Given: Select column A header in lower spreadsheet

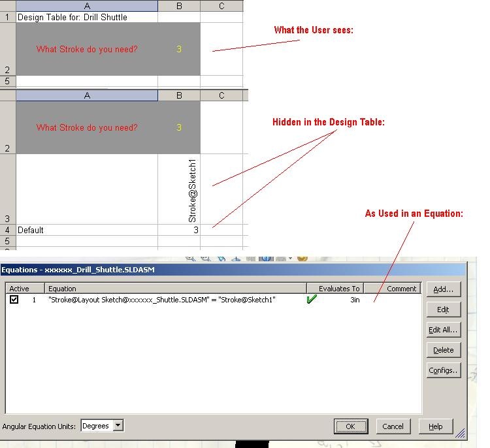Looking at the screenshot, I should tap(87, 95).
